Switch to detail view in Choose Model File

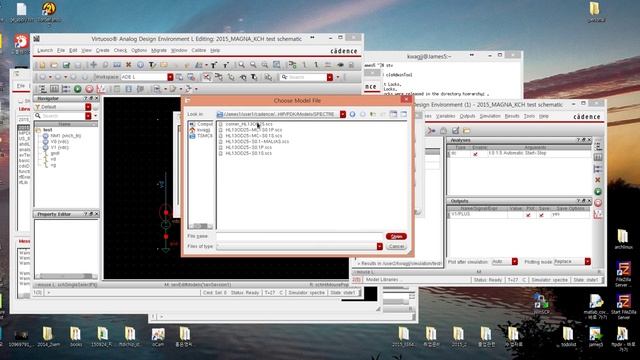point(403,114)
